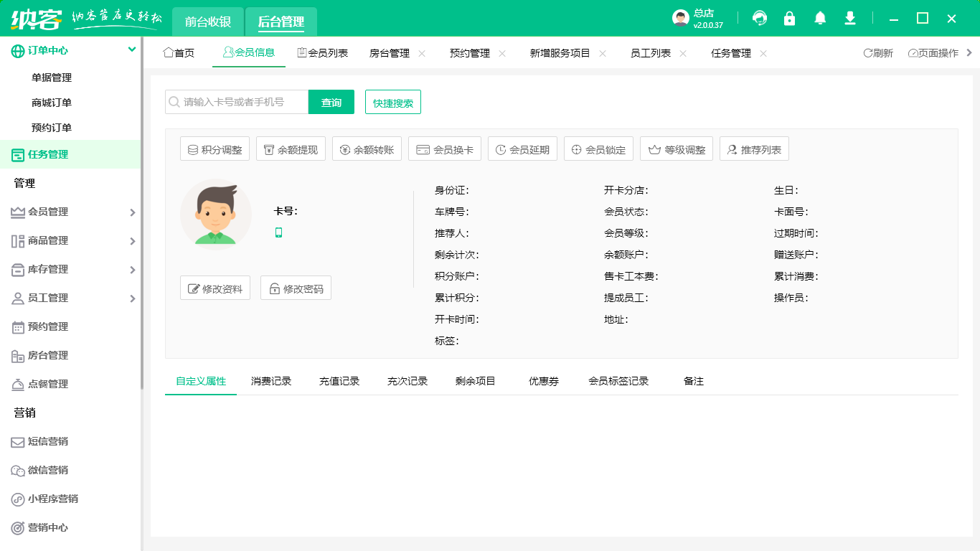This screenshot has width=980, height=551.
Task: Click the lock screen padlock icon
Action: click(x=790, y=19)
